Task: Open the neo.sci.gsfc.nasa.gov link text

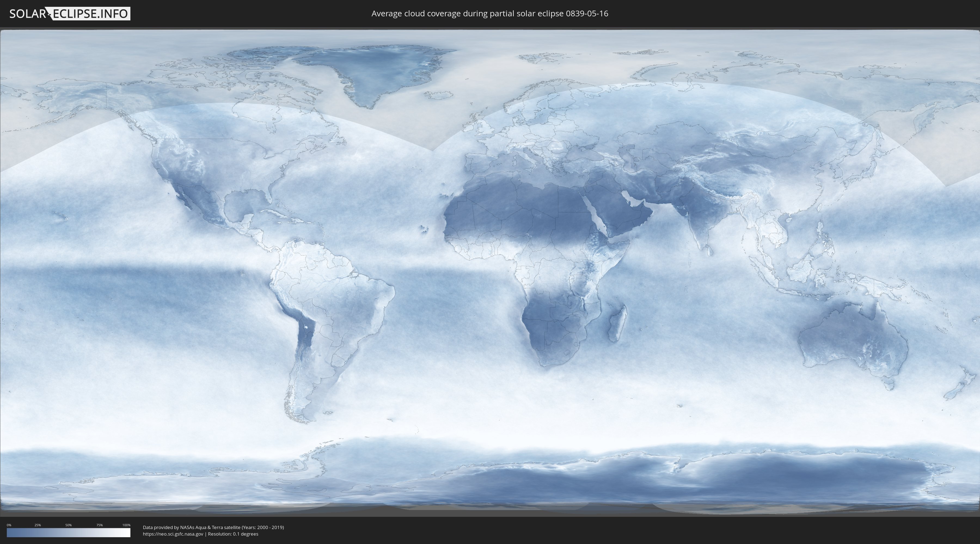Action: point(173,534)
